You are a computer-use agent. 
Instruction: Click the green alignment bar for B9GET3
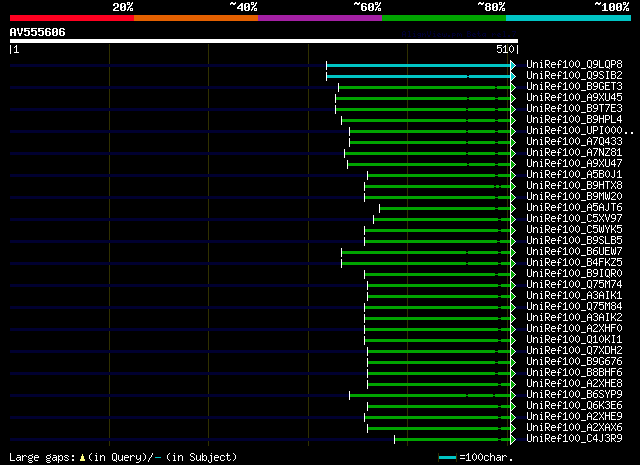click(424, 87)
